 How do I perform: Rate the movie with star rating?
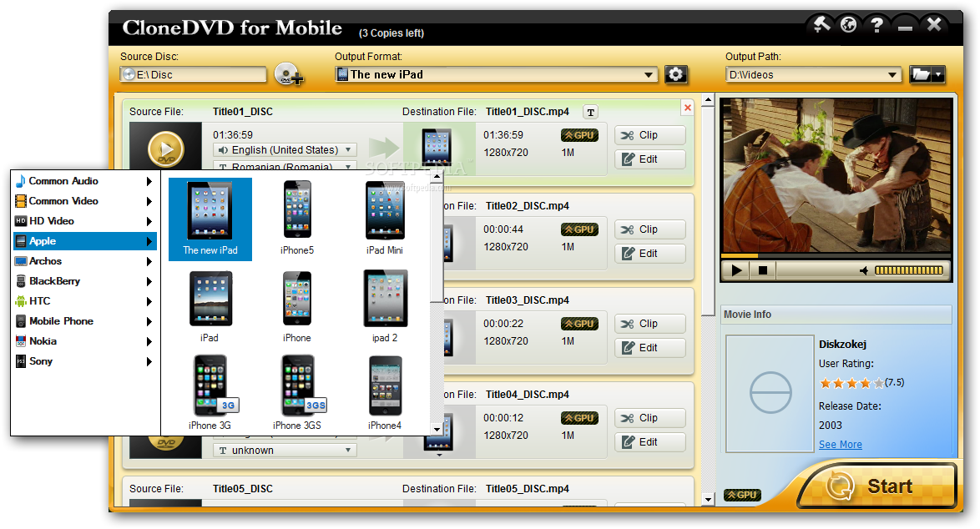(851, 383)
